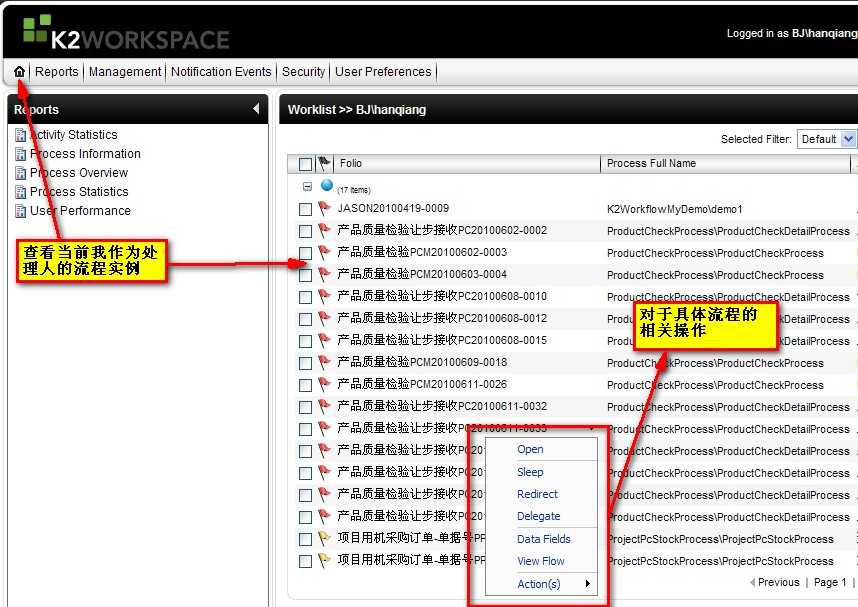Check the JASON20100419-0009 row checkbox

305,209
